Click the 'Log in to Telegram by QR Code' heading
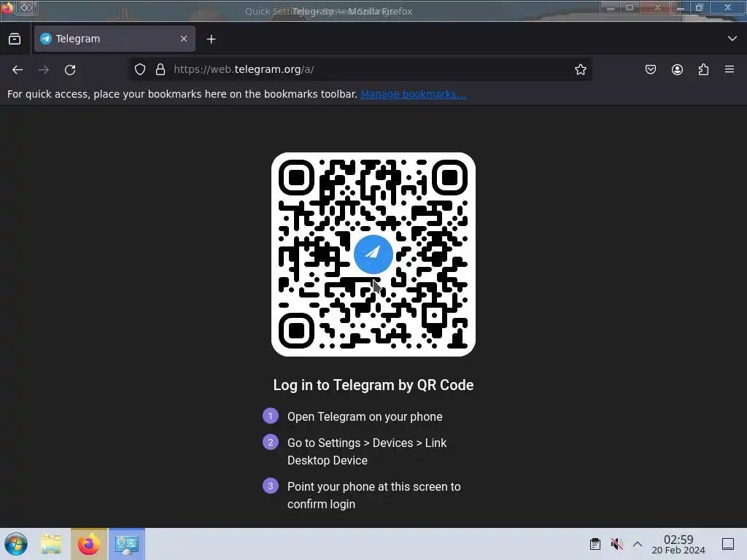 373,385
